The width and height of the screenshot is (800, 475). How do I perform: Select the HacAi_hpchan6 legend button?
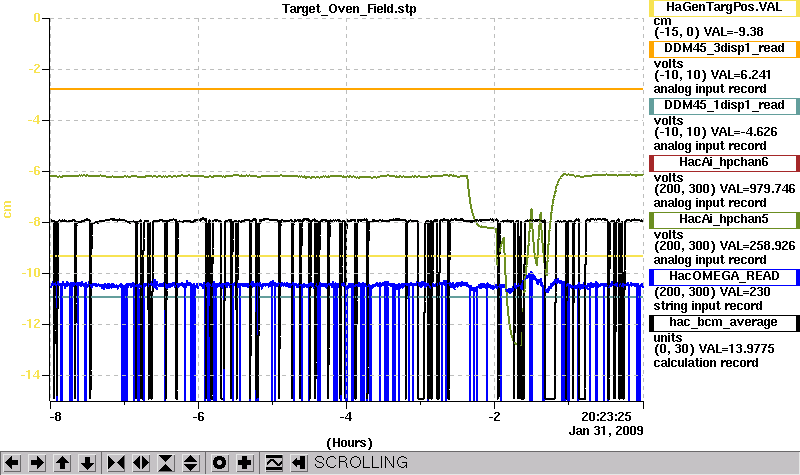[x=724, y=163]
